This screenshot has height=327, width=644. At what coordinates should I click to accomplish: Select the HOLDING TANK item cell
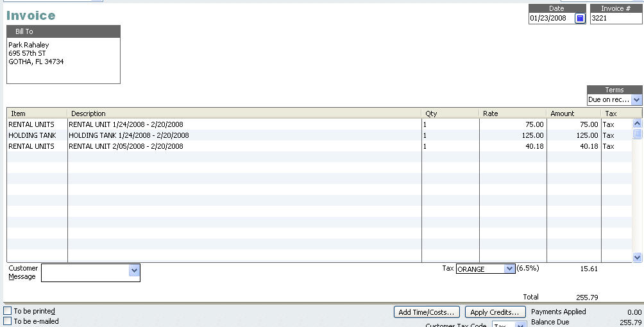tap(37, 135)
